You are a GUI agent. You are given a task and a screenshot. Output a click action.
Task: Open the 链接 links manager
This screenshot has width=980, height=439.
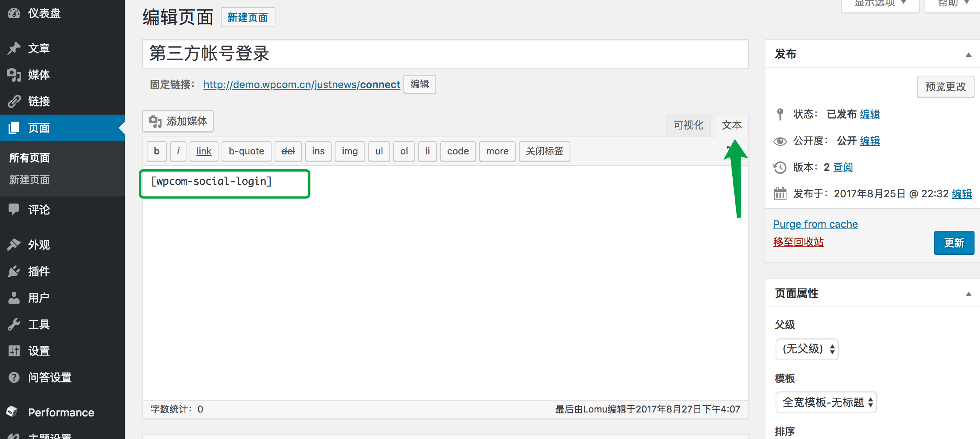click(x=38, y=101)
